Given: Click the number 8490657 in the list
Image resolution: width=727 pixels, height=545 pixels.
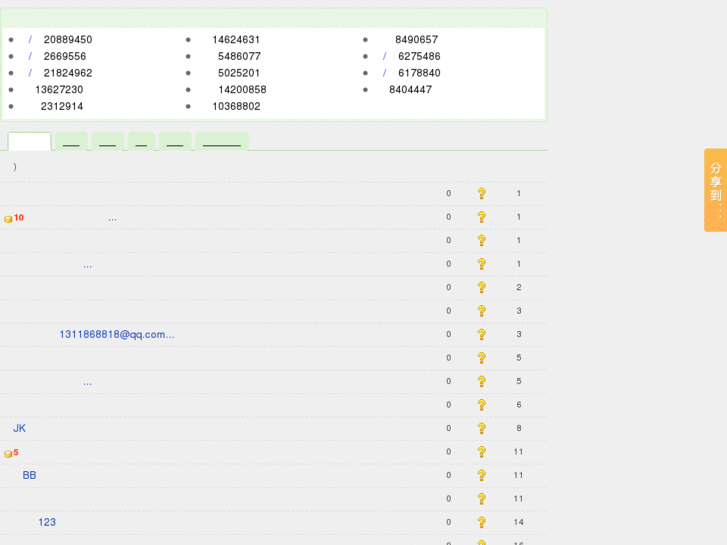Looking at the screenshot, I should [x=416, y=39].
